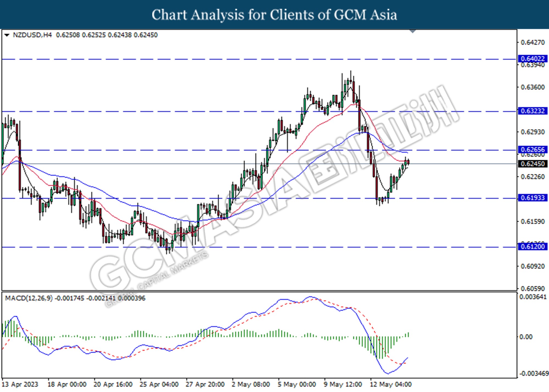Click the chart shift marker triangle at top

pyautogui.click(x=413, y=31)
